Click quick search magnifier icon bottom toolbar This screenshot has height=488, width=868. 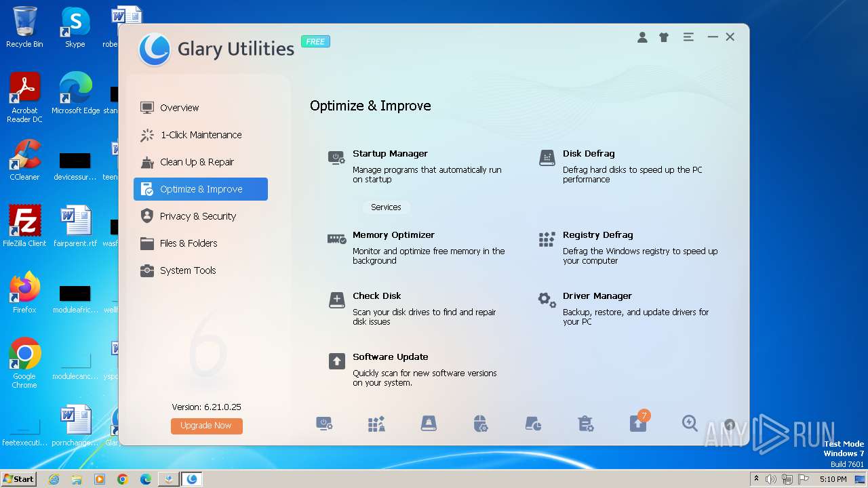point(690,424)
